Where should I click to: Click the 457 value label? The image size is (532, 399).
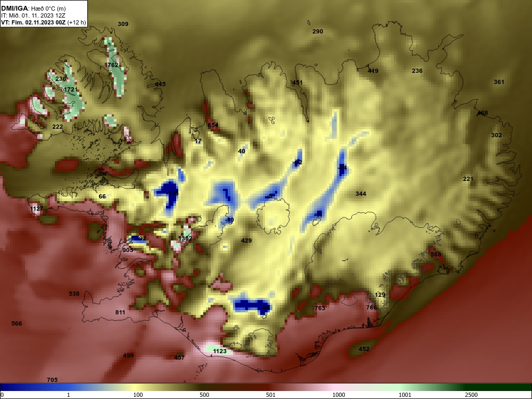pos(179,358)
